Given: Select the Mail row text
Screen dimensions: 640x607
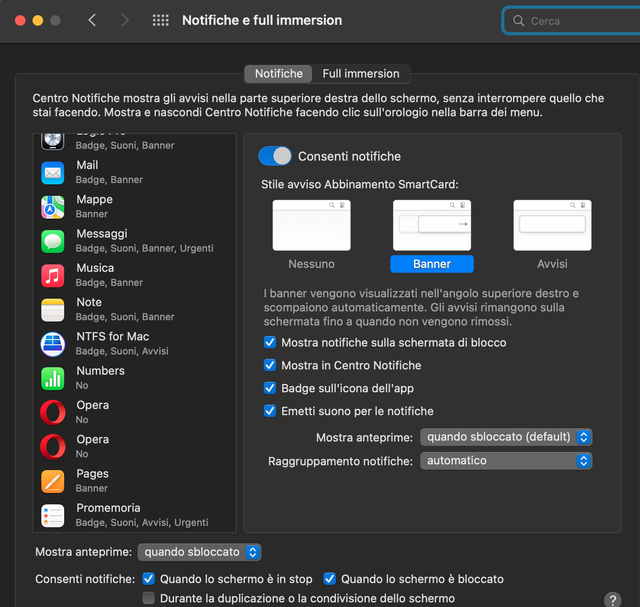Looking at the screenshot, I should coord(87,165).
